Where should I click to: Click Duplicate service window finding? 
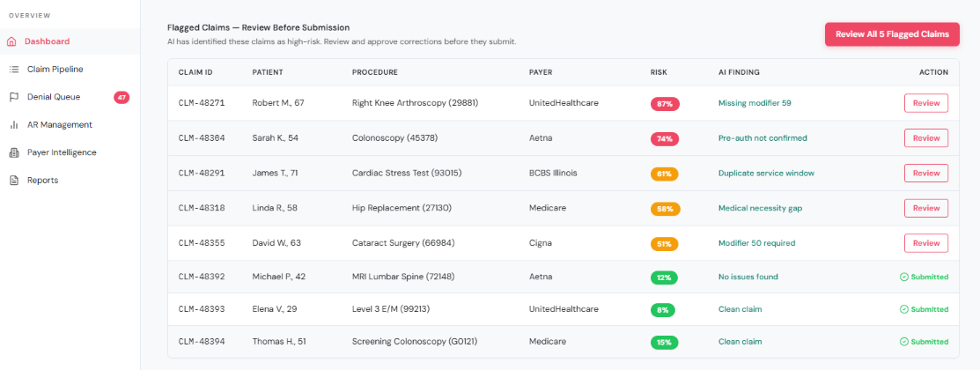(x=766, y=174)
